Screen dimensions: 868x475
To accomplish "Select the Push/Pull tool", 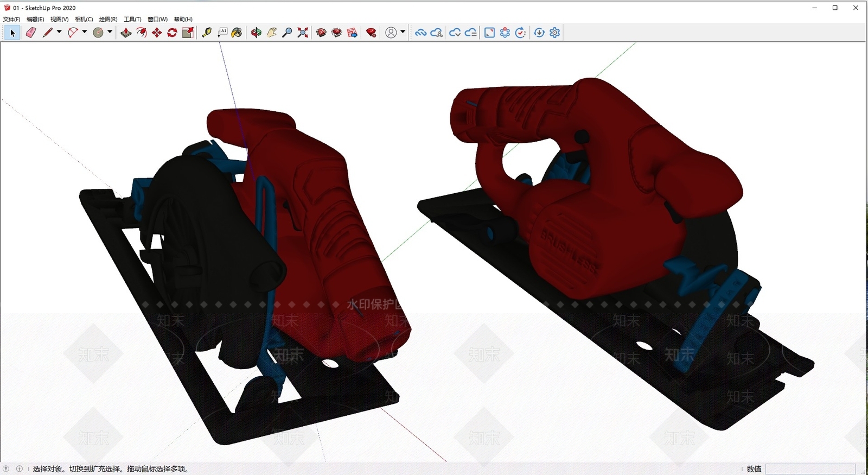I will coord(126,33).
